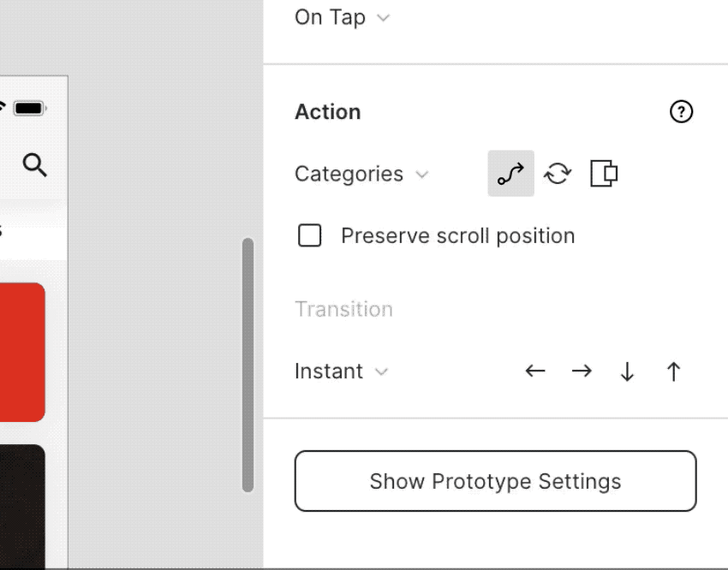
Task: Open the On Tap trigger dropdown
Action: [x=343, y=18]
